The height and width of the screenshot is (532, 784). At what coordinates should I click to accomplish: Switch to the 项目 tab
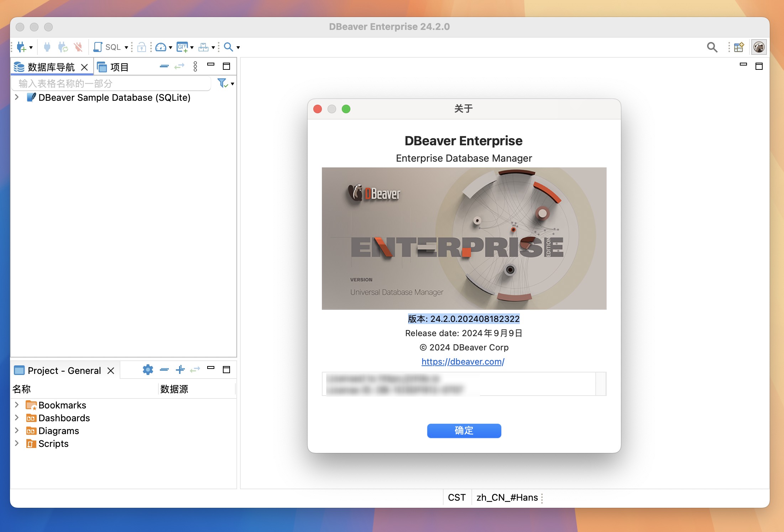click(113, 67)
